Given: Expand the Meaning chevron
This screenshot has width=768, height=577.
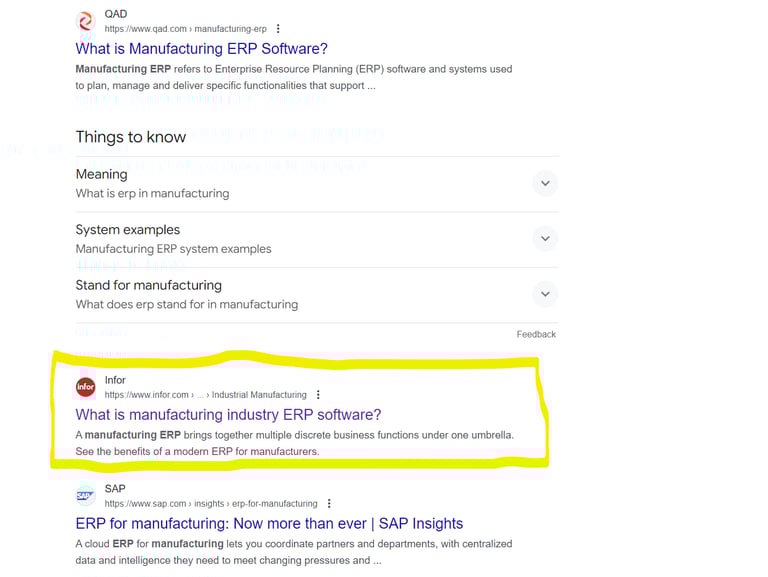Looking at the screenshot, I should coord(544,183).
